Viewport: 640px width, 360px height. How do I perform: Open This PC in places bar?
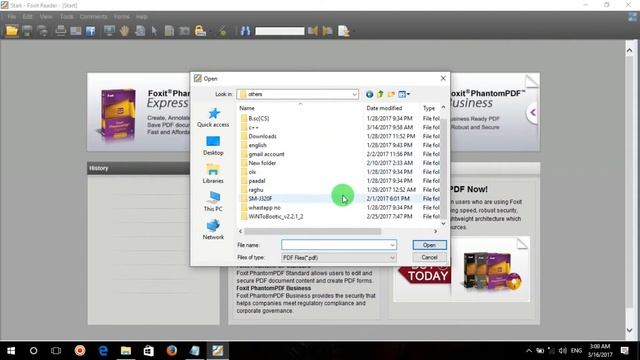point(213,202)
